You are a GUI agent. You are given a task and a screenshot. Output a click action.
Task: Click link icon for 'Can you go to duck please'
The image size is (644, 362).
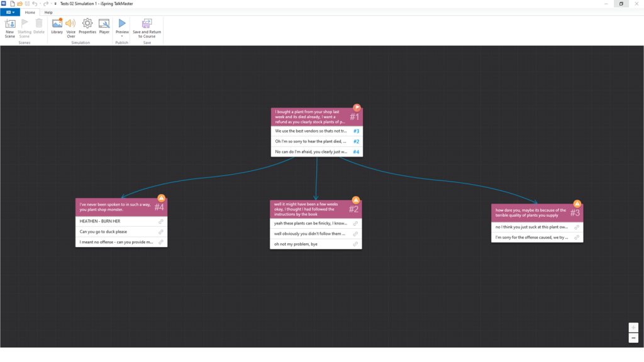click(x=161, y=231)
